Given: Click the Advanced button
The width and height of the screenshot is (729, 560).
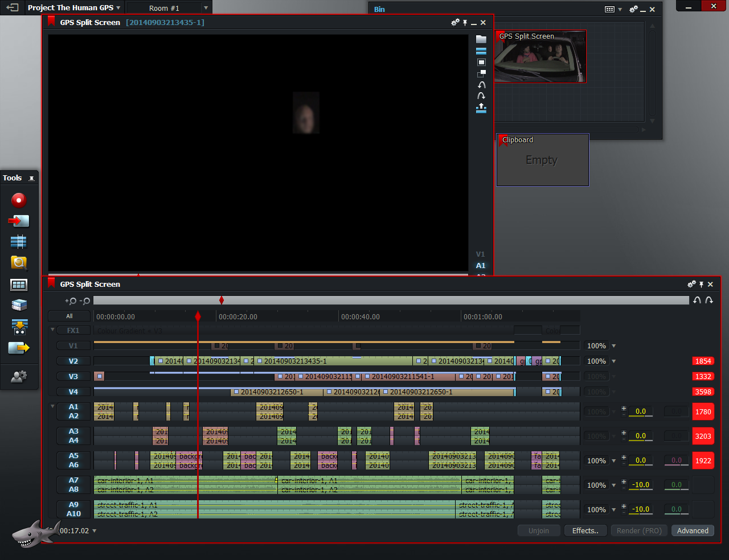Looking at the screenshot, I should pos(693,531).
